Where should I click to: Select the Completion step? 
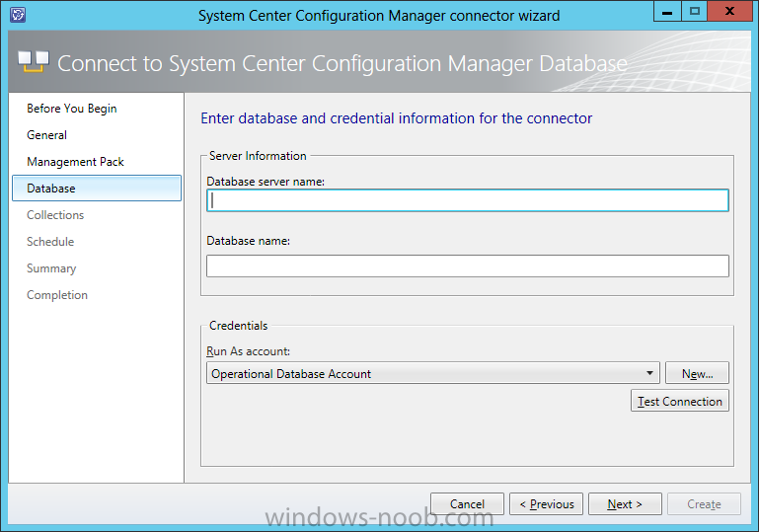(x=57, y=295)
